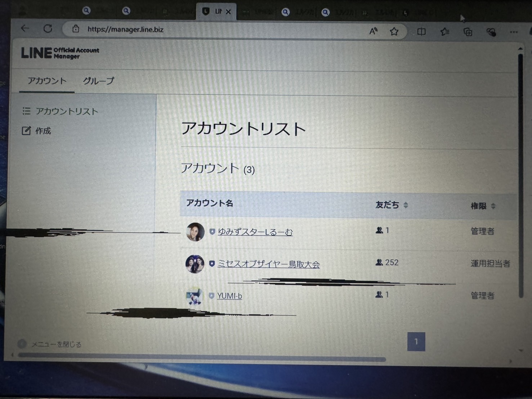Click the manager.line.biz address bar
The height and width of the screenshot is (399, 532).
[125, 30]
